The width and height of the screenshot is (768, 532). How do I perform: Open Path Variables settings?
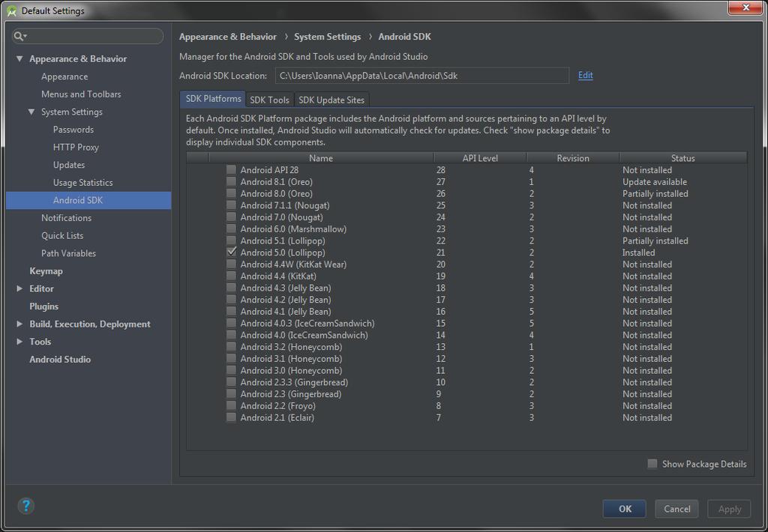[68, 253]
